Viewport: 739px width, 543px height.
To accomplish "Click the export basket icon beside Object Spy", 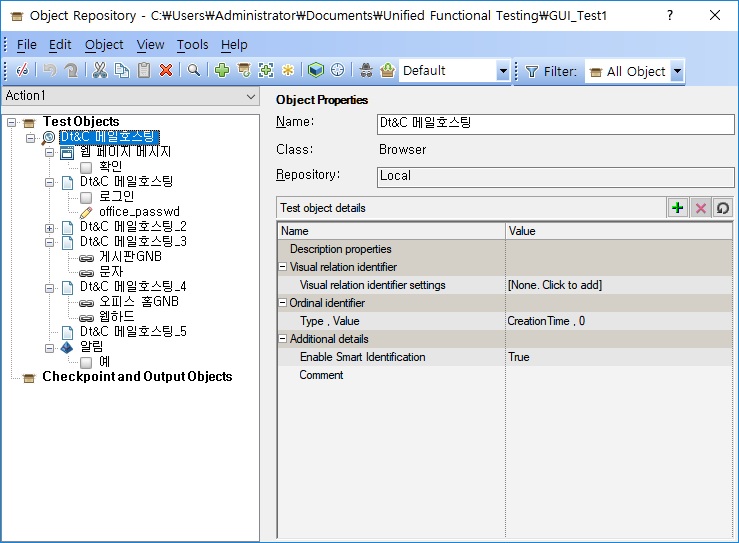I will pos(387,71).
